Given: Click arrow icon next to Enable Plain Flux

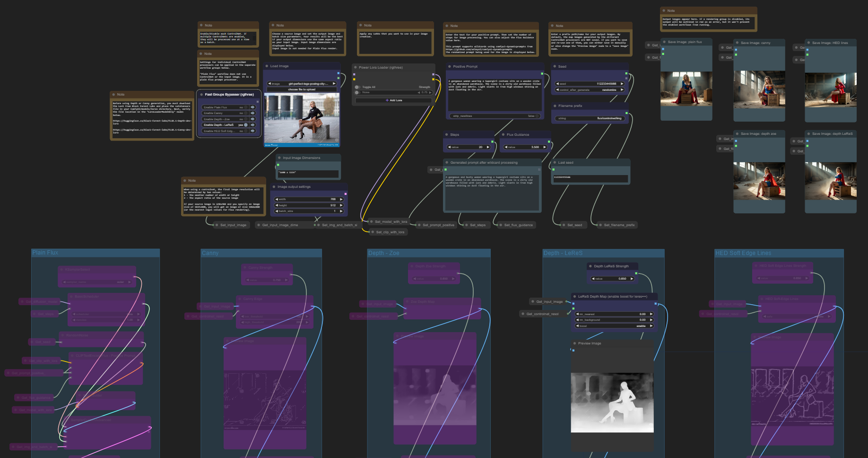Looking at the screenshot, I should click(x=252, y=107).
